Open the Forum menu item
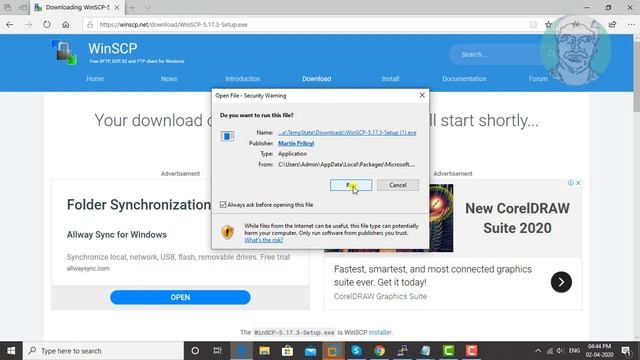This screenshot has width=640, height=360. tap(538, 79)
